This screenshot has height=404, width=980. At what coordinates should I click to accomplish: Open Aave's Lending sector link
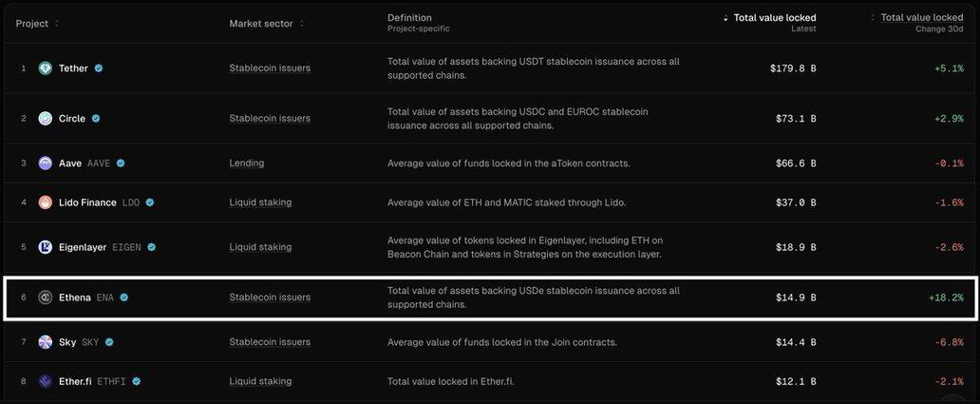(247, 164)
